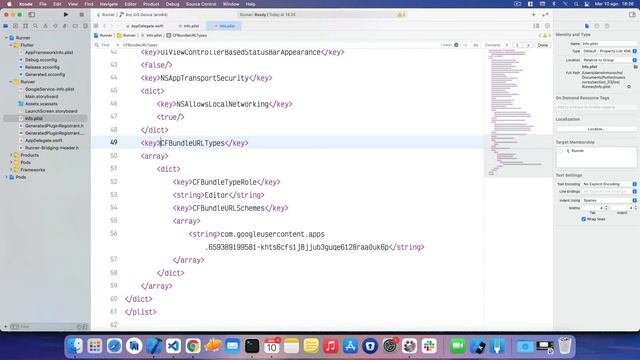
Task: Collapse the Runner subgroup folder
Action: point(11,82)
